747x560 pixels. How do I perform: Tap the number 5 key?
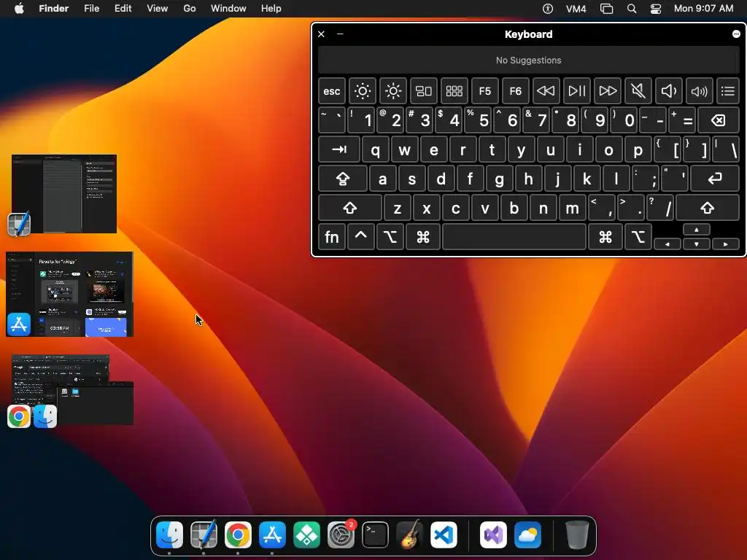coord(478,120)
